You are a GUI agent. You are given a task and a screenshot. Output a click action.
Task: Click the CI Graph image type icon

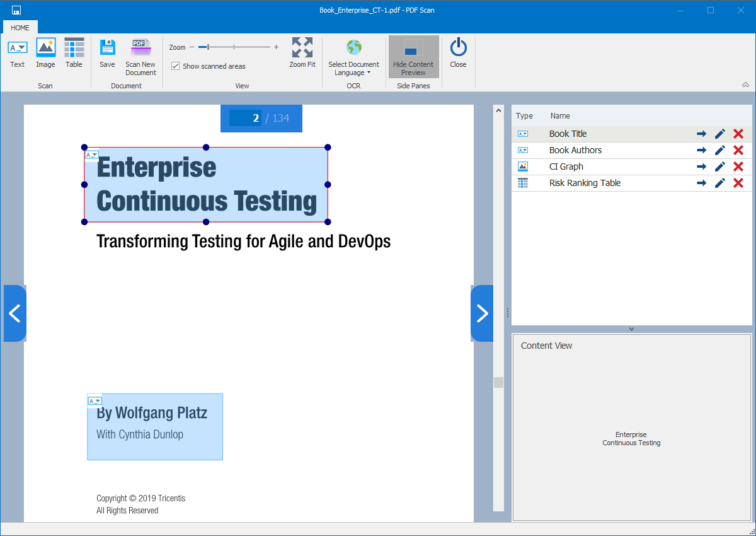[x=523, y=166]
